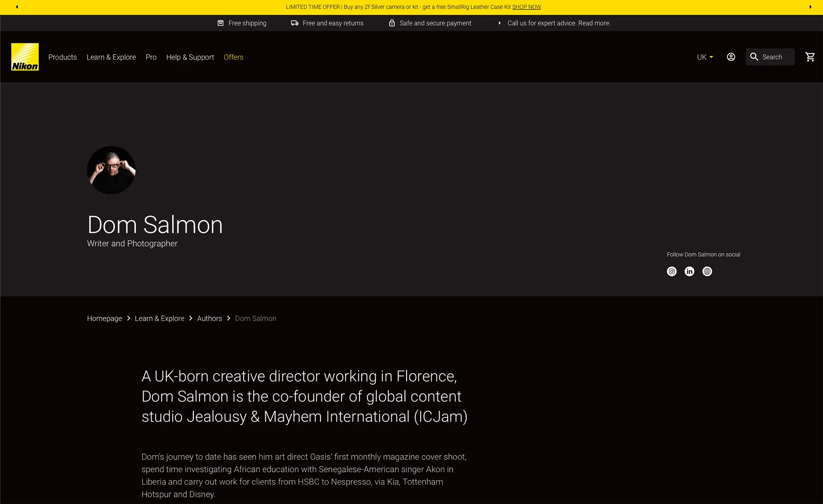Open the Learn & Explore menu

(x=111, y=57)
